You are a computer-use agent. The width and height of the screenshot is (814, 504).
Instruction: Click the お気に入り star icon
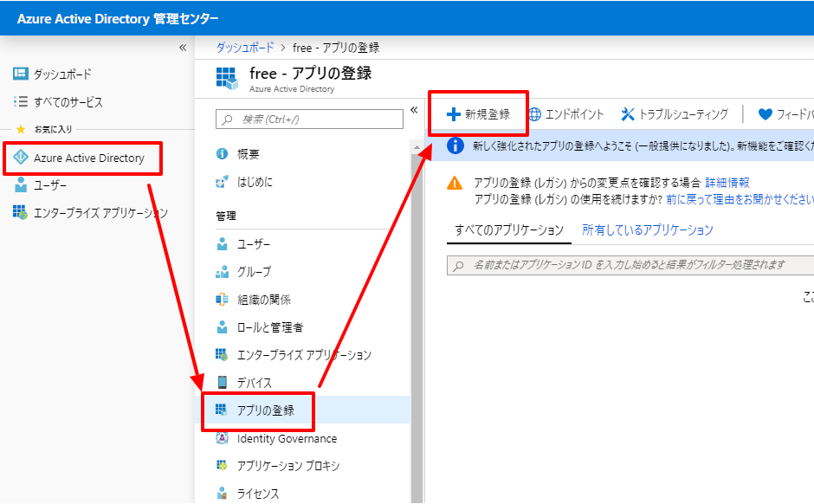[21, 129]
